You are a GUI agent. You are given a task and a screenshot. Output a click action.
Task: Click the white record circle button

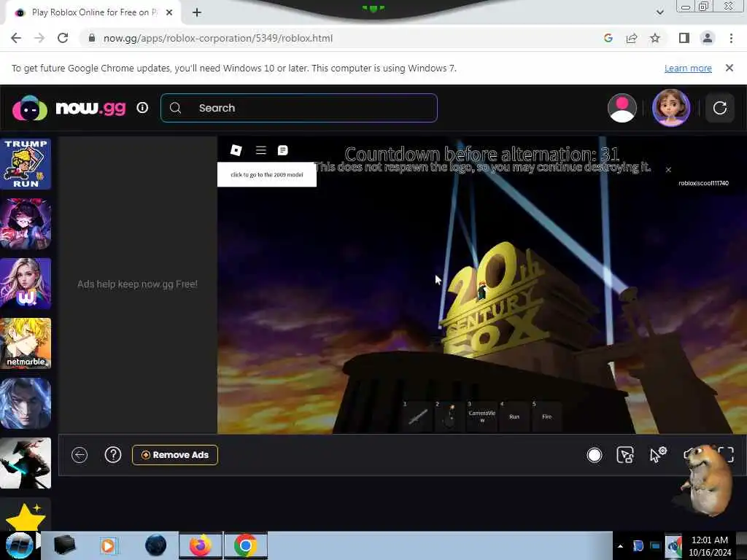(594, 455)
